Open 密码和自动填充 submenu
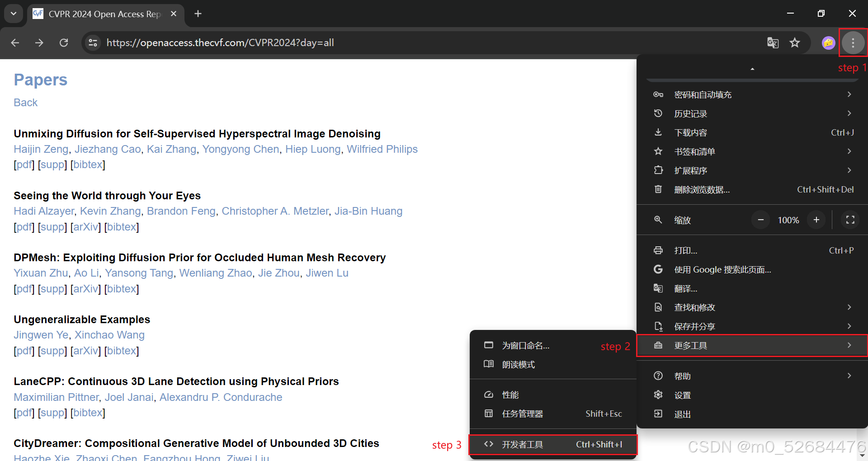Viewport: 868px width, 461px height. (x=752, y=94)
